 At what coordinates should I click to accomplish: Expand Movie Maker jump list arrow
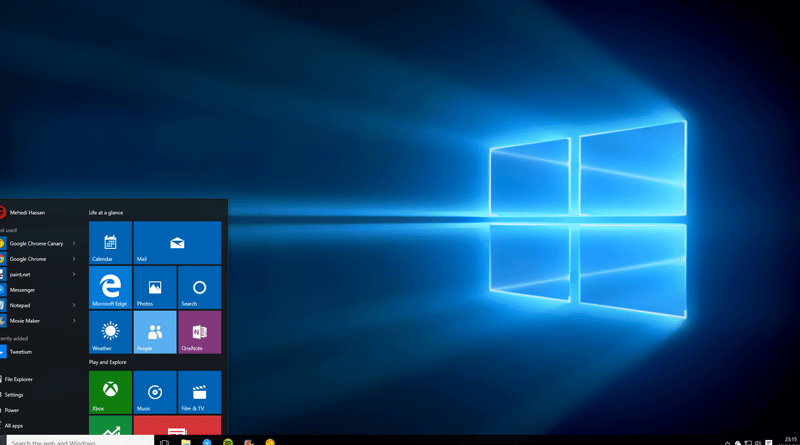tap(74, 320)
